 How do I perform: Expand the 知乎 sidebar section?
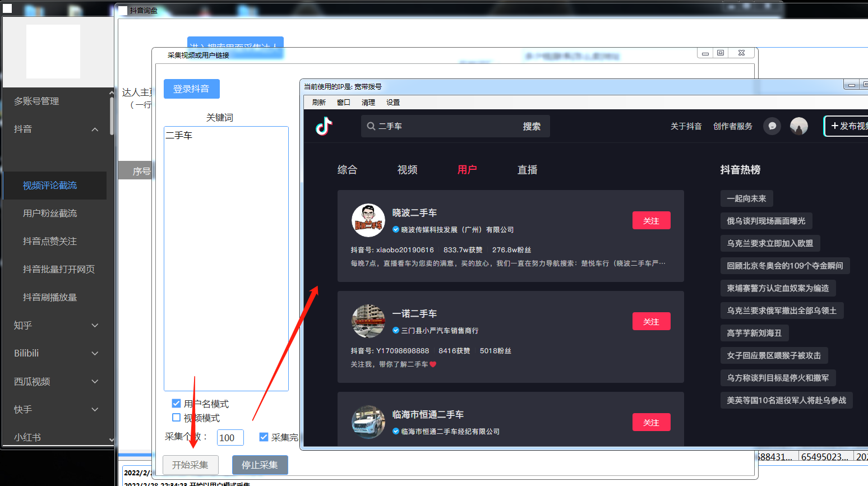click(x=95, y=325)
